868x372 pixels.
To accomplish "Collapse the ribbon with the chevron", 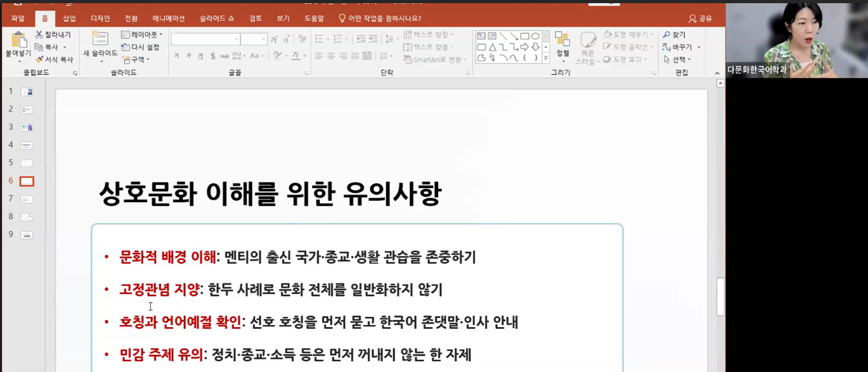I will (x=717, y=74).
